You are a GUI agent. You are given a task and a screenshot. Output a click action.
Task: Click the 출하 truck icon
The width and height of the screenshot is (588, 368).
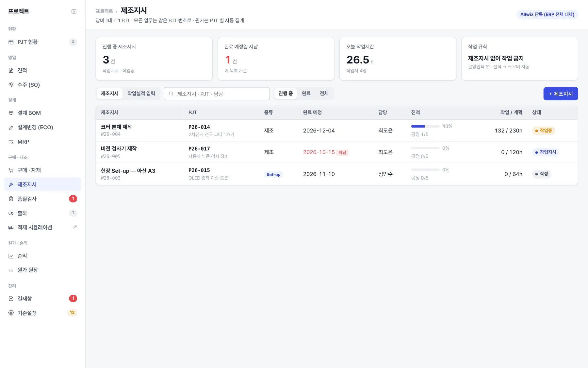click(11, 213)
